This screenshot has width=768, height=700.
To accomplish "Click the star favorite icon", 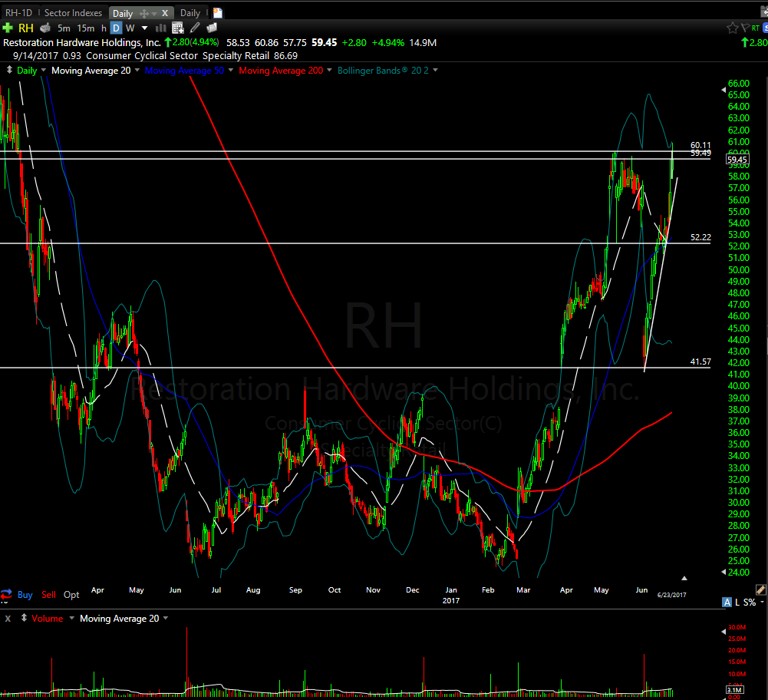I will (733, 28).
